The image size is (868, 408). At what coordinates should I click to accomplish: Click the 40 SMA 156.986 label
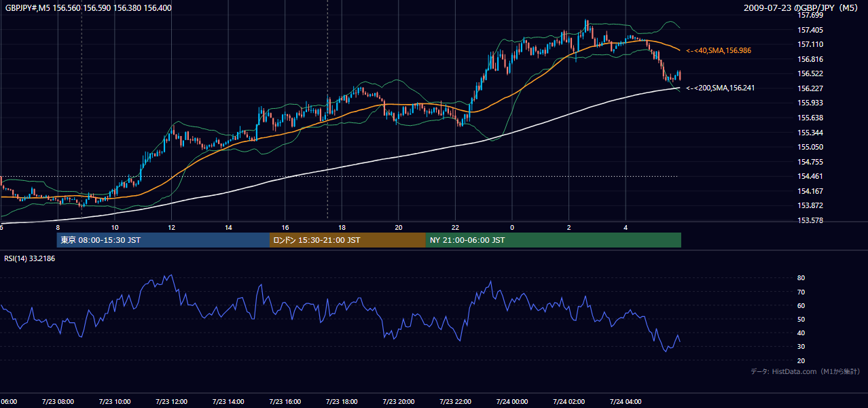click(x=719, y=50)
